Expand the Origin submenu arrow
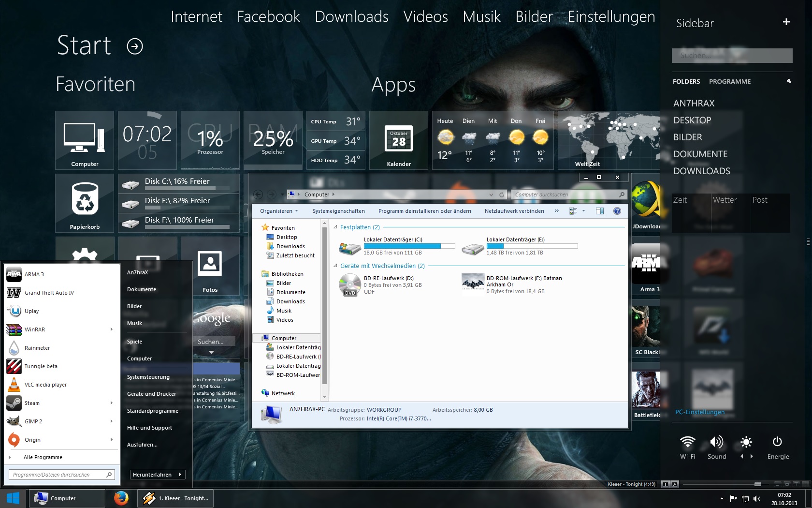 click(x=112, y=440)
